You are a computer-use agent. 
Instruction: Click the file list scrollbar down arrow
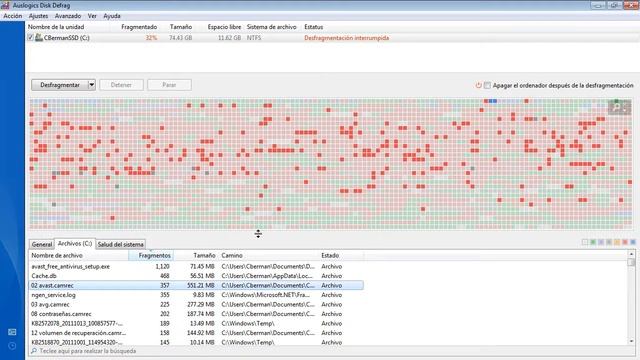[x=631, y=341]
